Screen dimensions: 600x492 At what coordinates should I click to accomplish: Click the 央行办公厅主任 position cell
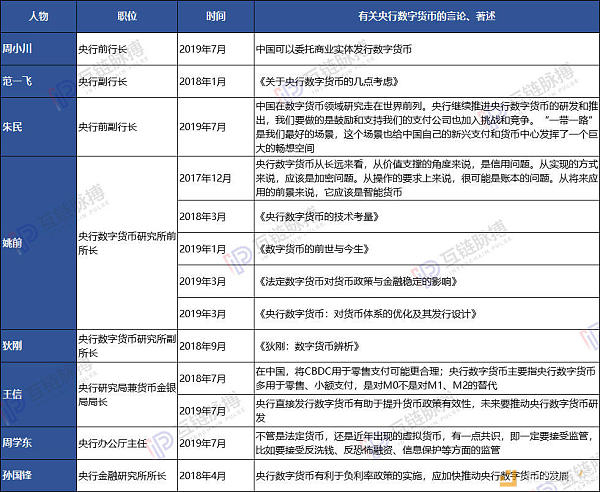(127, 443)
